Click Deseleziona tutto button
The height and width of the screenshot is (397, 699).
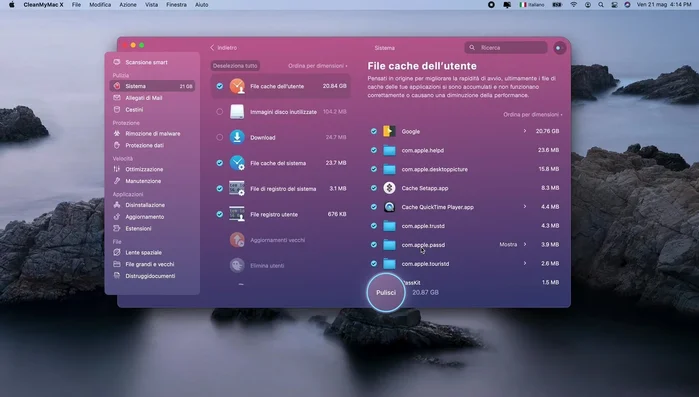pos(235,65)
